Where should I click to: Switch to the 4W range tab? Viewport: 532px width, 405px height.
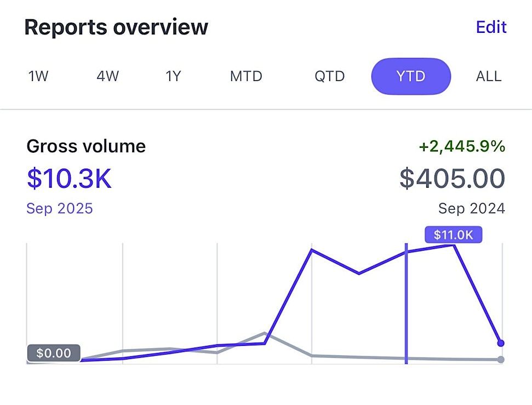coord(107,76)
